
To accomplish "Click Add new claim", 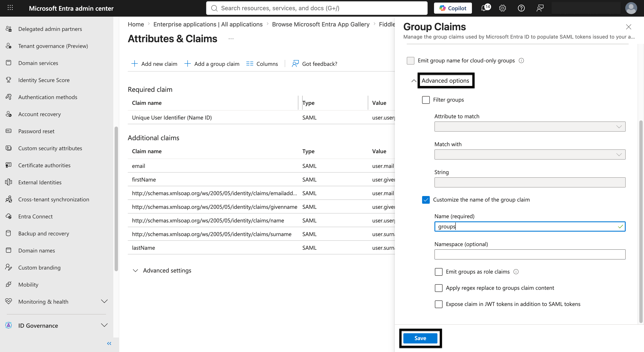I will (x=154, y=64).
